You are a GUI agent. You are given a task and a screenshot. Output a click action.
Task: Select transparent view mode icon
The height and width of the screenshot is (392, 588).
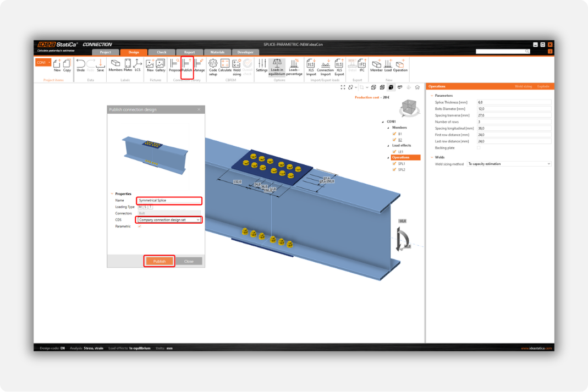coord(382,87)
